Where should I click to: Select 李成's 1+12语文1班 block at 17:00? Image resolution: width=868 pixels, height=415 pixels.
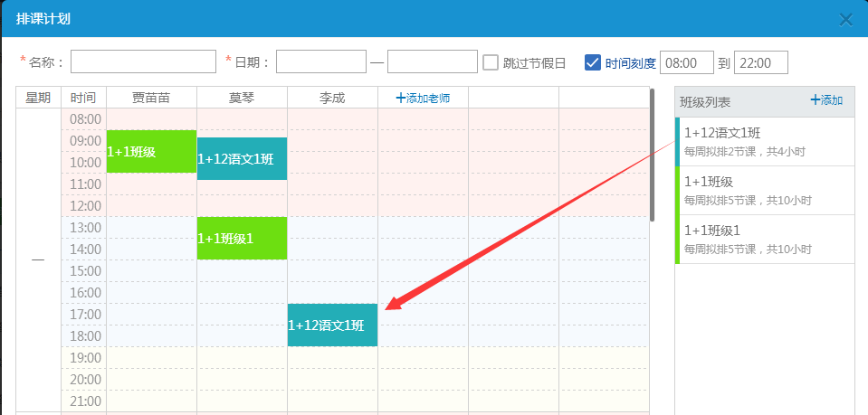(332, 325)
